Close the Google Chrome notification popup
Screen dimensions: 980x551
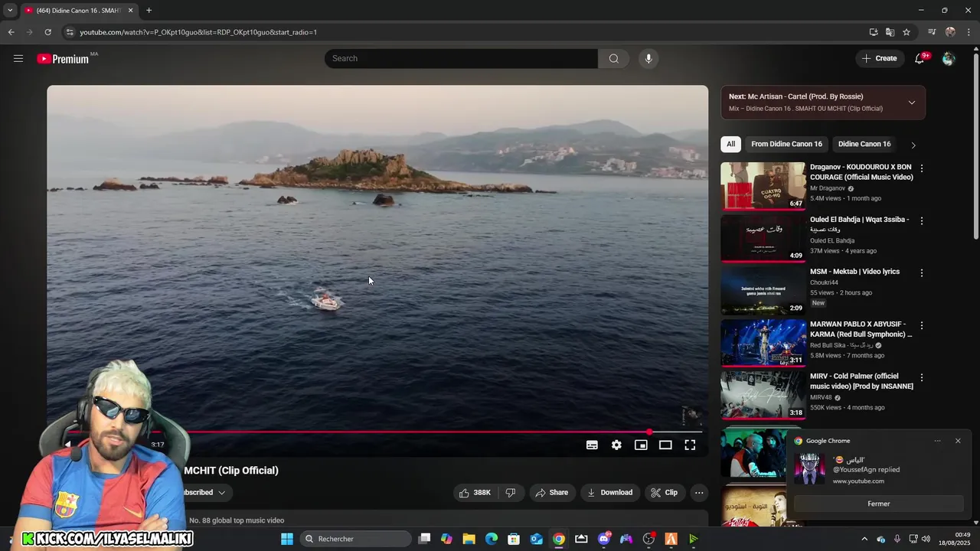[958, 441]
